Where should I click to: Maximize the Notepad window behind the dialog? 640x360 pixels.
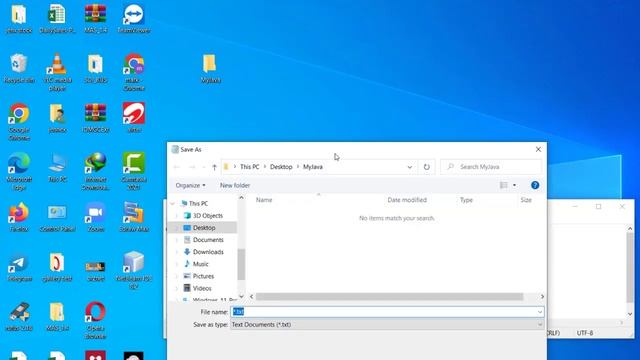(598, 207)
